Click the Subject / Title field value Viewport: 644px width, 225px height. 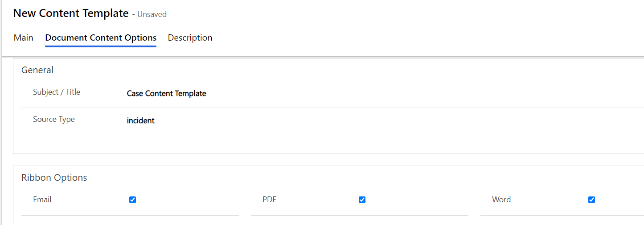coord(166,94)
